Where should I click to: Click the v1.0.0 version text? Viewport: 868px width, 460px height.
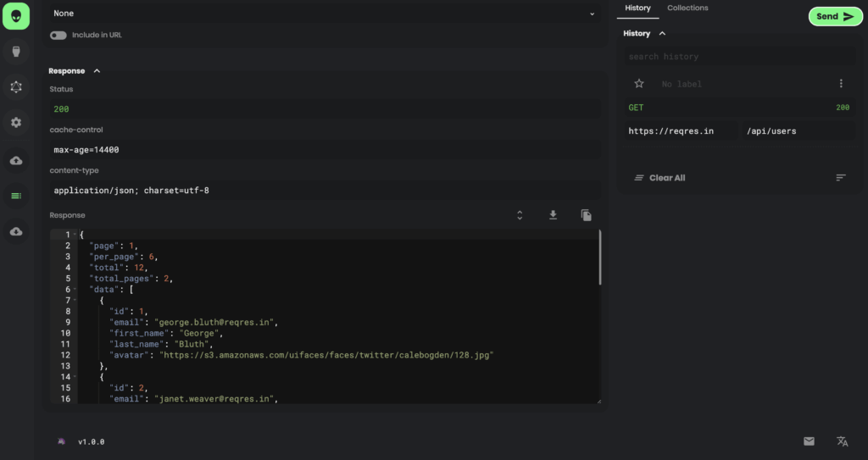pos(92,441)
